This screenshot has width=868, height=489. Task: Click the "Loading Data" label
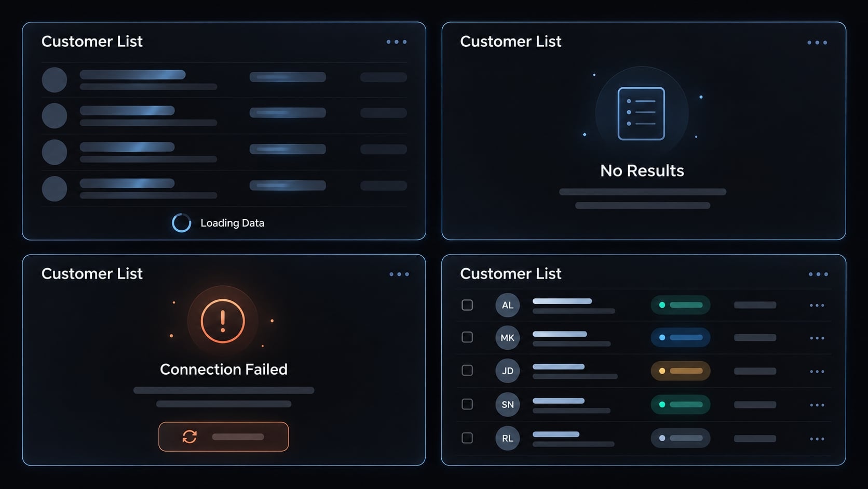coord(233,223)
